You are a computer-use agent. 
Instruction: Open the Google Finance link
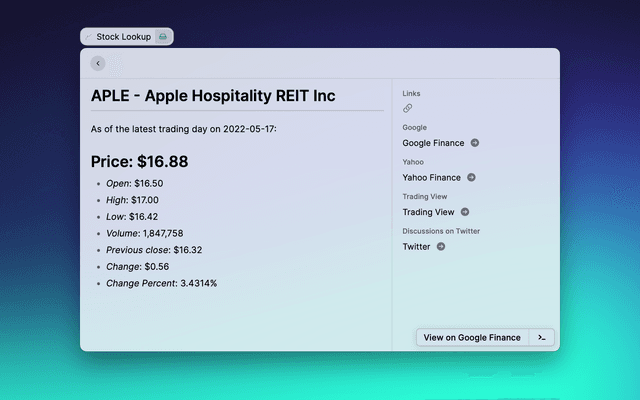coord(433,143)
